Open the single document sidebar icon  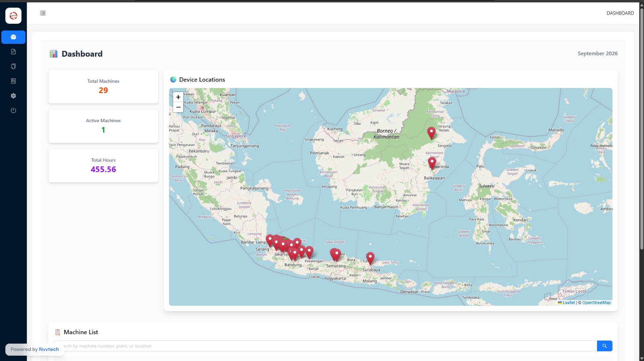click(13, 51)
